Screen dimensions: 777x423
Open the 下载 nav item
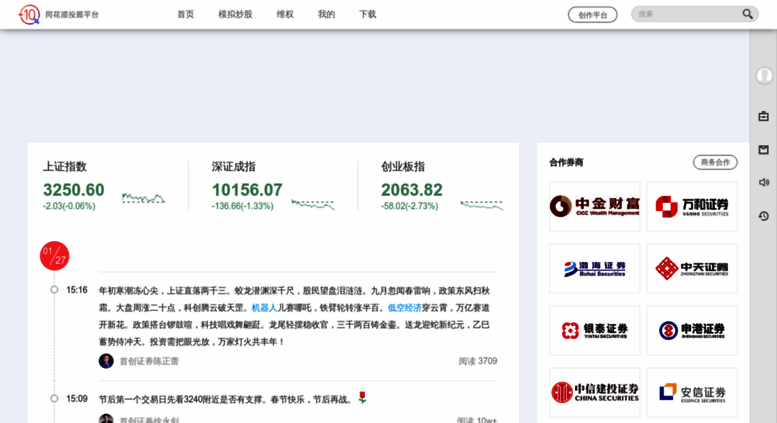click(368, 14)
